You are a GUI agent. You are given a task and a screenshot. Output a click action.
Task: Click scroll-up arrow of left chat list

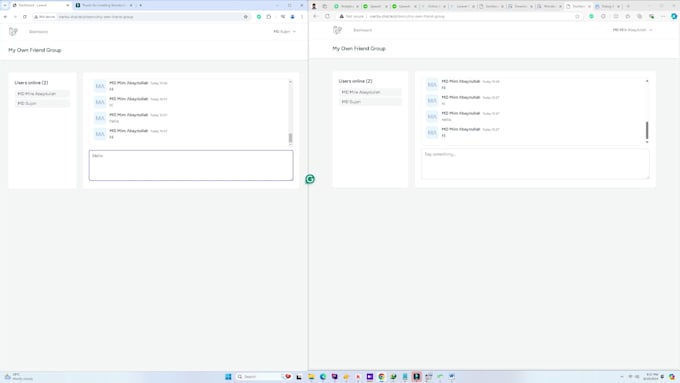click(290, 82)
